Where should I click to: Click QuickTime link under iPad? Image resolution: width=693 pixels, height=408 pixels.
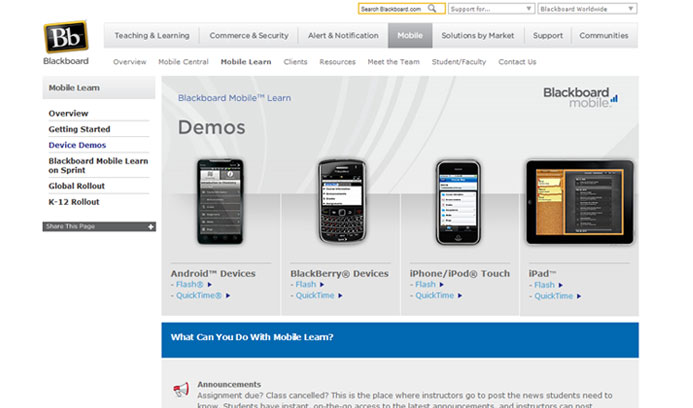coord(554,296)
